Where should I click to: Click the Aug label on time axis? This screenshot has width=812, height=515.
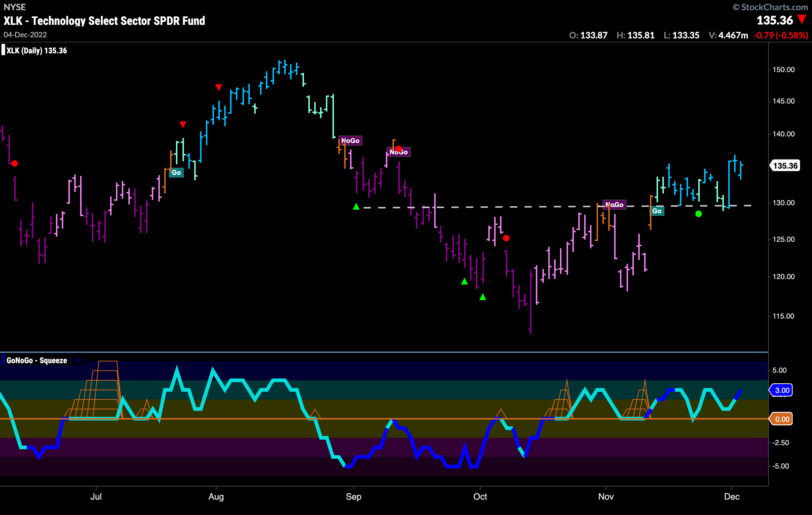[216, 497]
